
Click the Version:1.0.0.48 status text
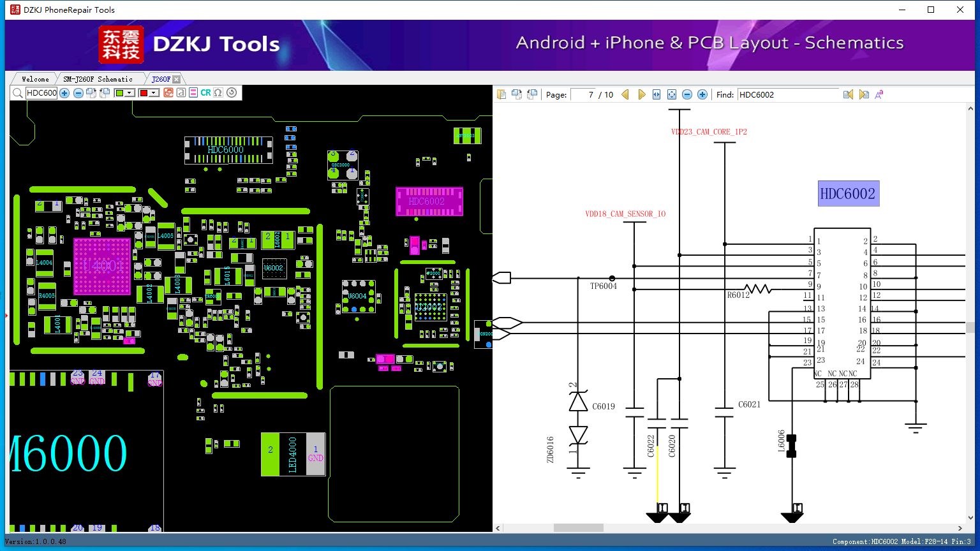(x=36, y=541)
